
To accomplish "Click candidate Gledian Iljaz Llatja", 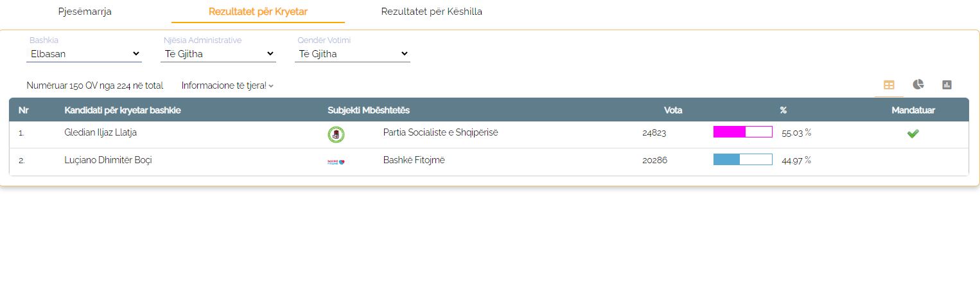I will (101, 132).
